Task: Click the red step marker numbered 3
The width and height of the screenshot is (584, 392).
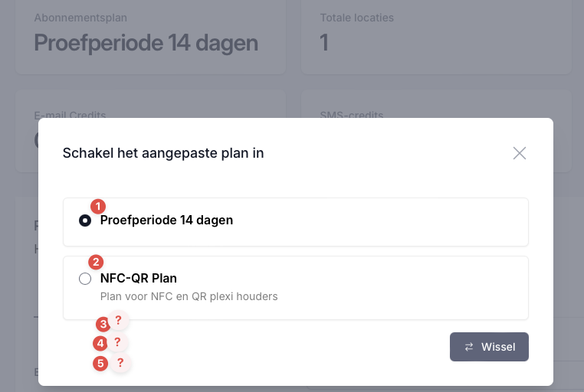Action: 103,324
